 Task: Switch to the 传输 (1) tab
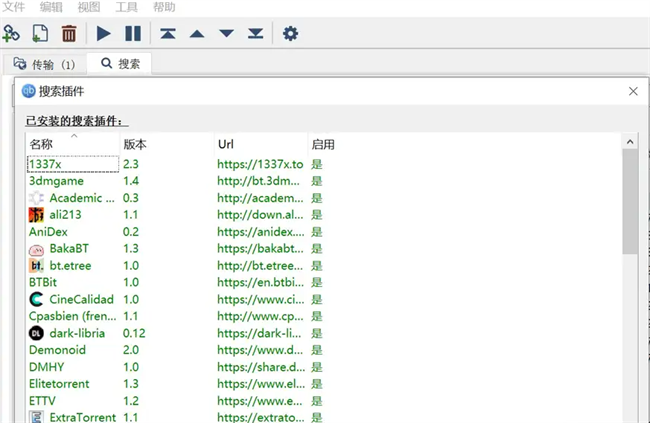coord(45,64)
